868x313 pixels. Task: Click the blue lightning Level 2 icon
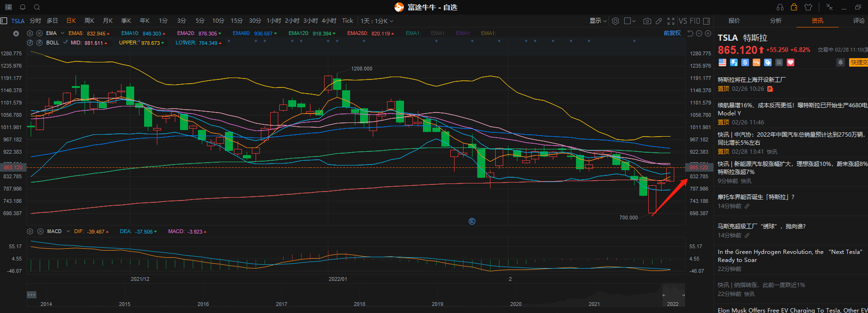pos(734,62)
